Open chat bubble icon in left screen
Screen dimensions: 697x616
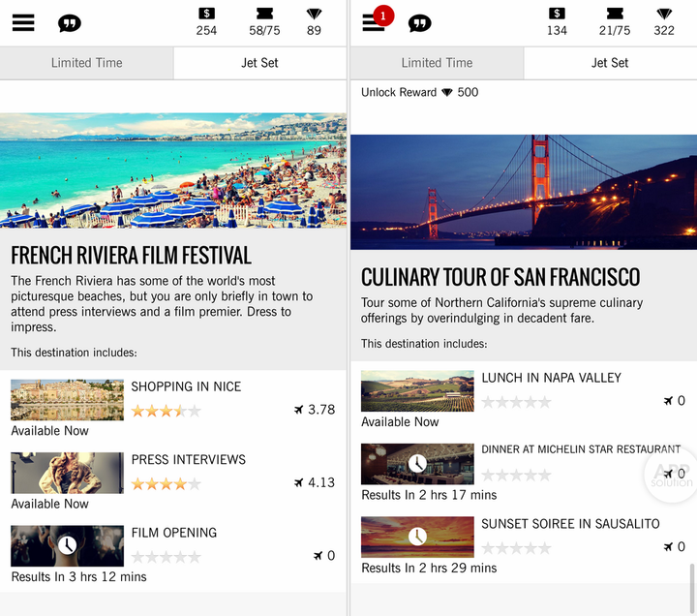coord(70,23)
